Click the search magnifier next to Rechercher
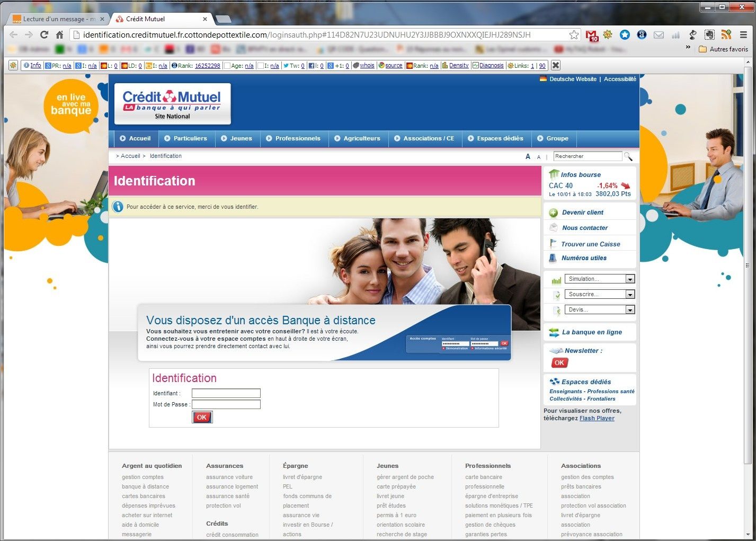Viewport: 756px width, 541px height. tap(628, 156)
